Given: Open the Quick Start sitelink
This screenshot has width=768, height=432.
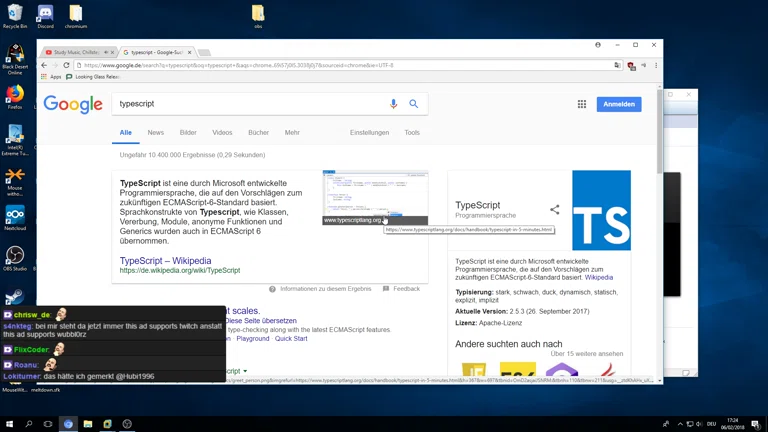Looking at the screenshot, I should click(291, 338).
